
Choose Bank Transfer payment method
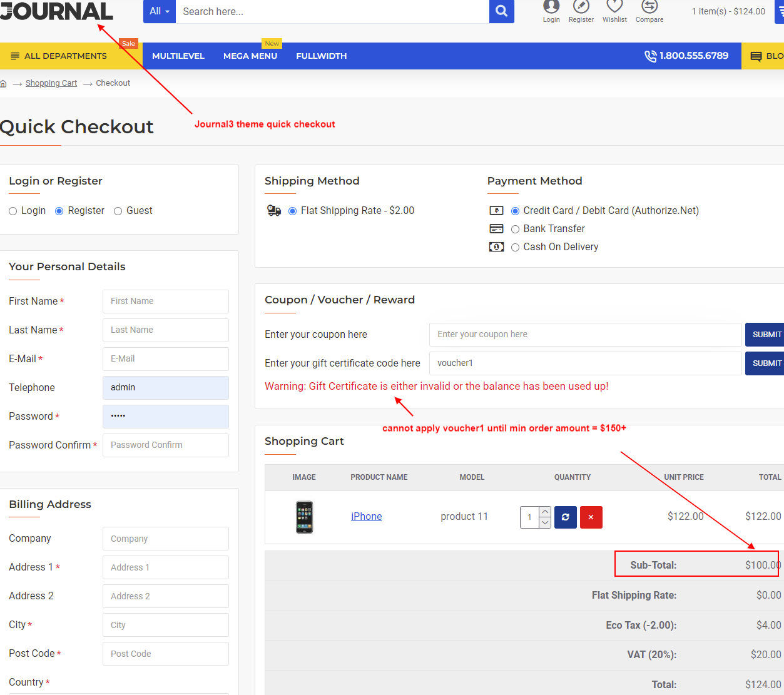515,229
